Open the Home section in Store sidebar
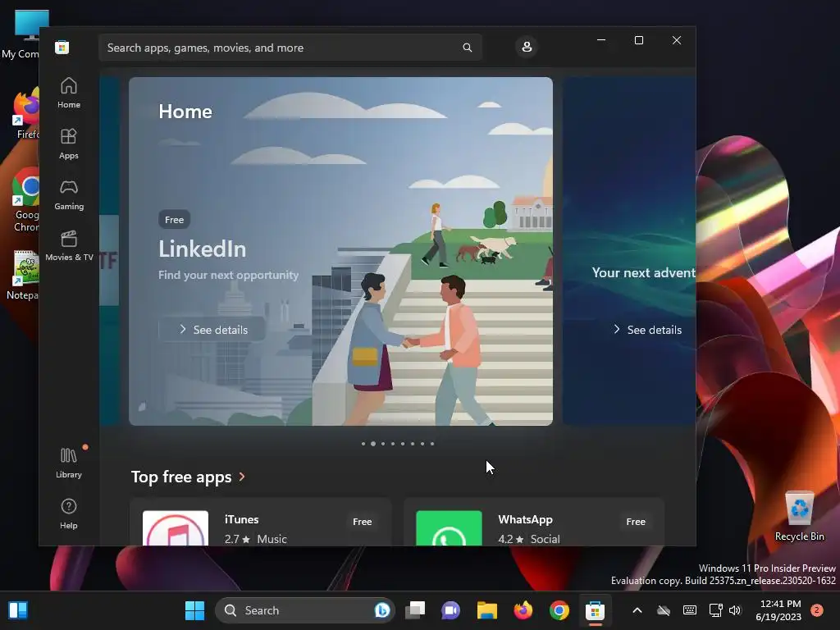 (x=69, y=94)
